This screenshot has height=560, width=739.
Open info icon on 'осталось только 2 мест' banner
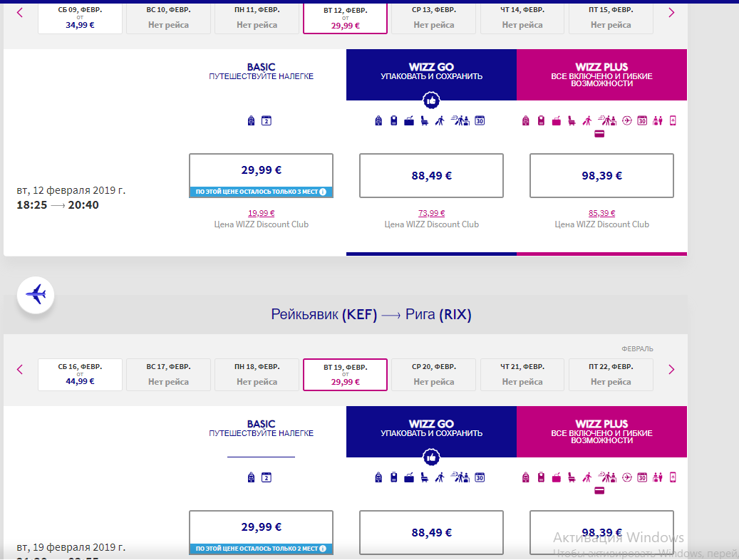(x=323, y=549)
